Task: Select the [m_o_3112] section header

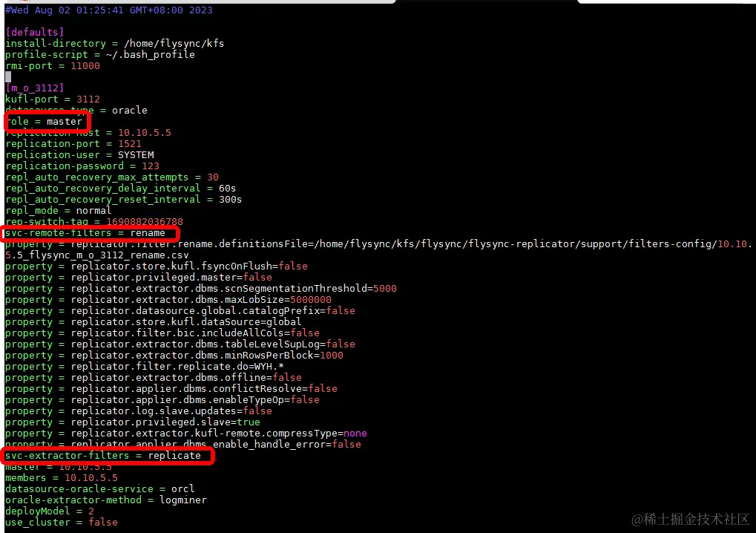Action: pos(34,88)
